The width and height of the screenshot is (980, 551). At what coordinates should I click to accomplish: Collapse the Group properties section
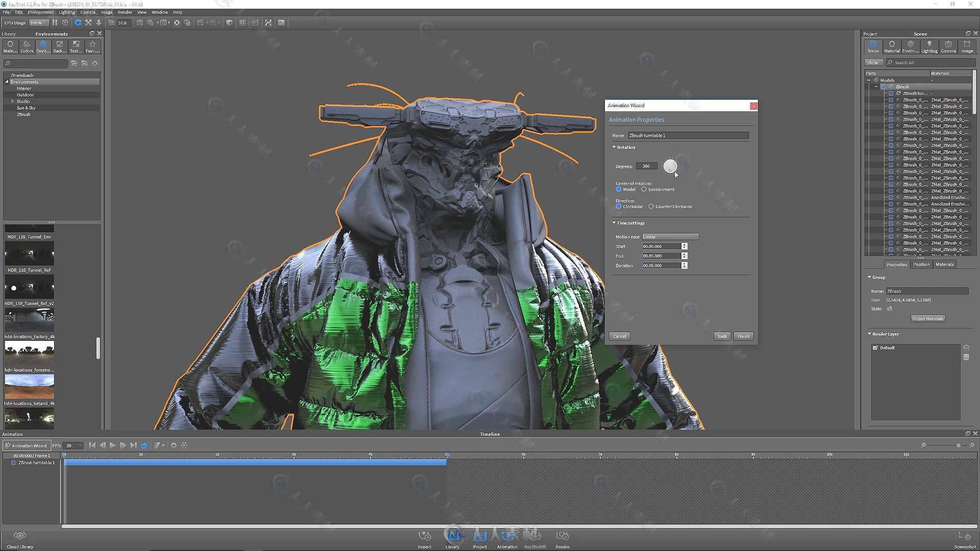click(869, 278)
